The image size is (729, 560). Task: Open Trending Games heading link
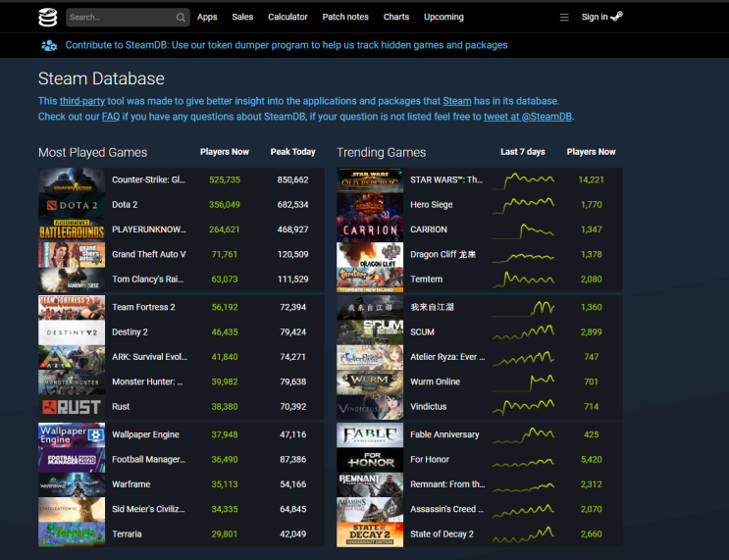point(382,153)
